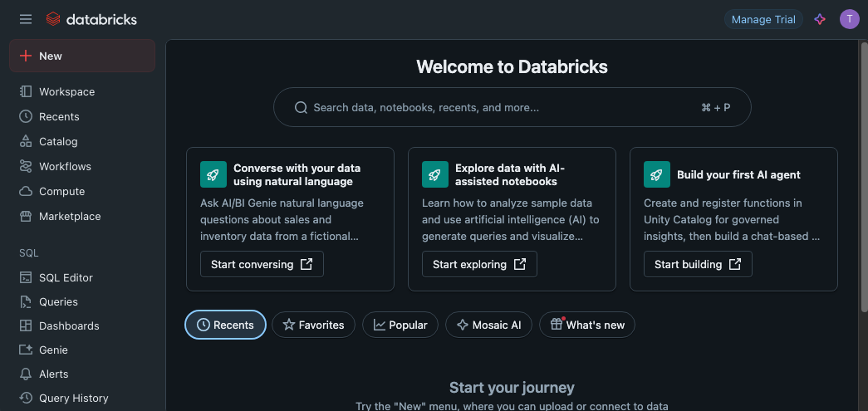Click the Welcome to Databricks heading
Screen dimensions: 868x411
pos(512,67)
